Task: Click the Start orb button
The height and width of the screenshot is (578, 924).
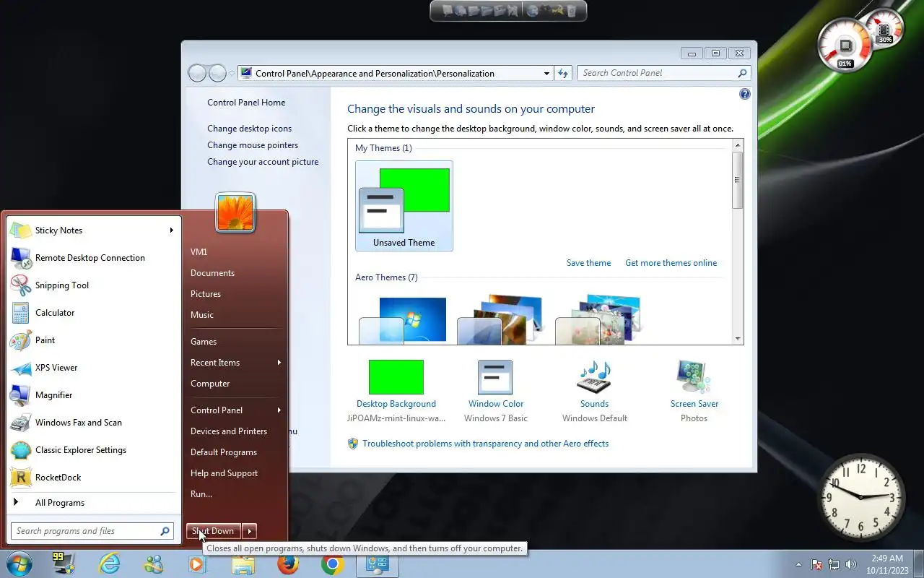Action: pyautogui.click(x=19, y=564)
